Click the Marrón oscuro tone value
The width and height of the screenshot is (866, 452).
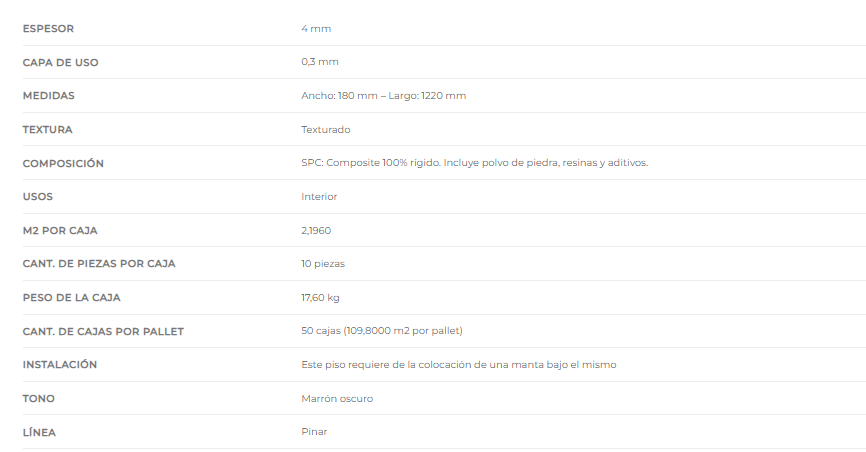[x=337, y=398]
